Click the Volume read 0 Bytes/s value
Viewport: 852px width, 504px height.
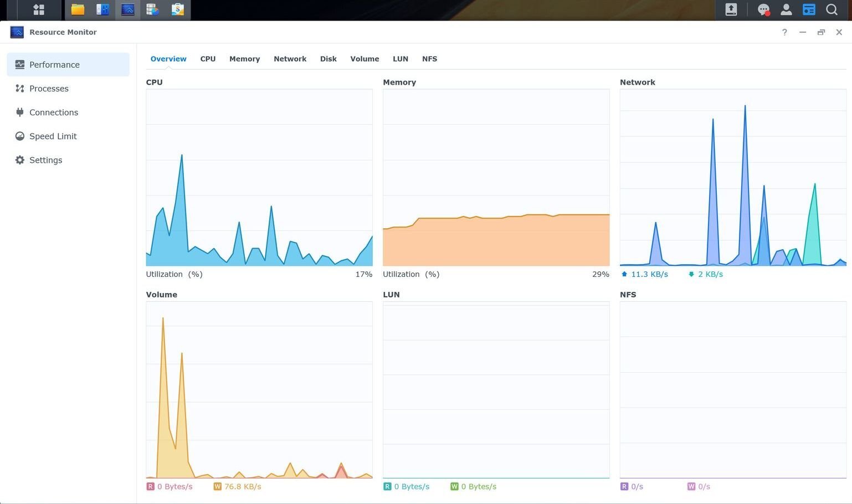tap(174, 486)
